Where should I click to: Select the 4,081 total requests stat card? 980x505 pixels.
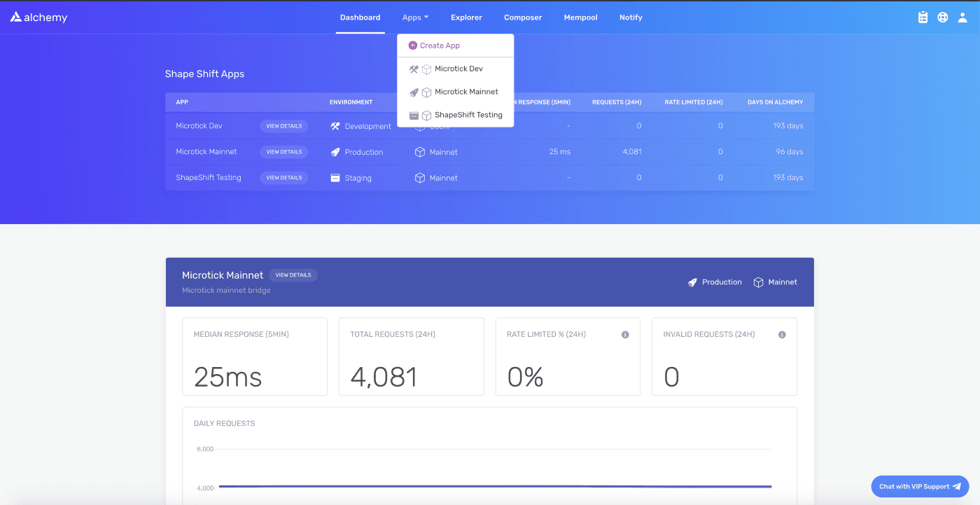click(411, 357)
